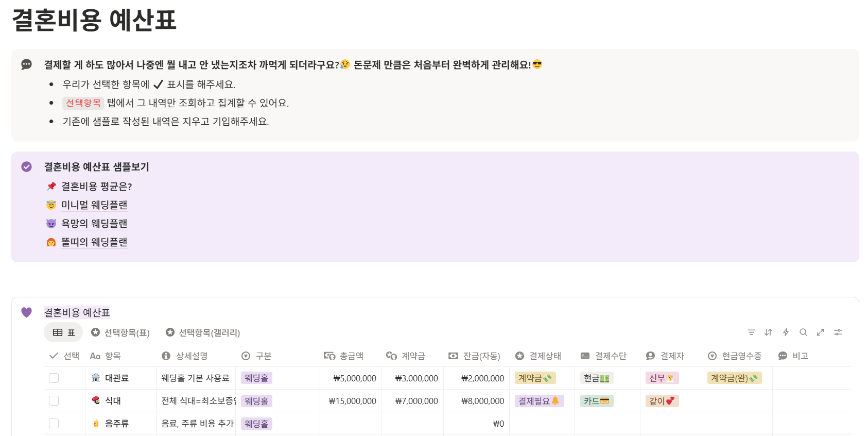Click the purple checkmark callout icon
The height and width of the screenshot is (436, 868).
click(x=26, y=166)
